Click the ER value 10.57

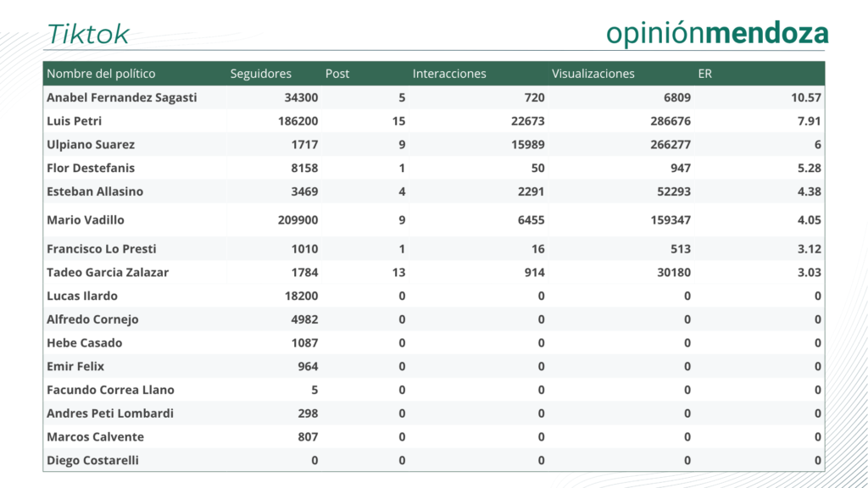coord(805,97)
